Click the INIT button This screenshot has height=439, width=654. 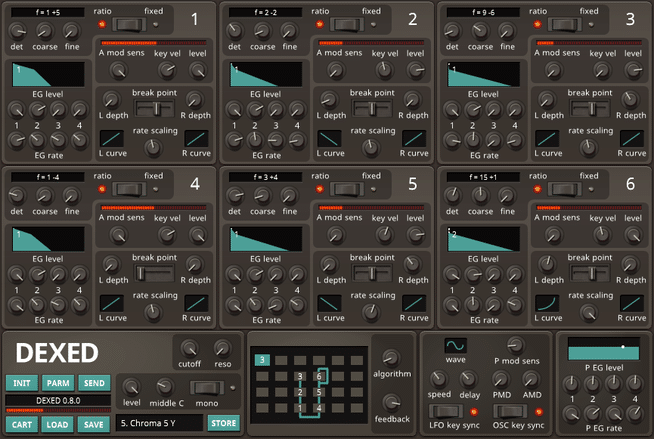coord(22,383)
